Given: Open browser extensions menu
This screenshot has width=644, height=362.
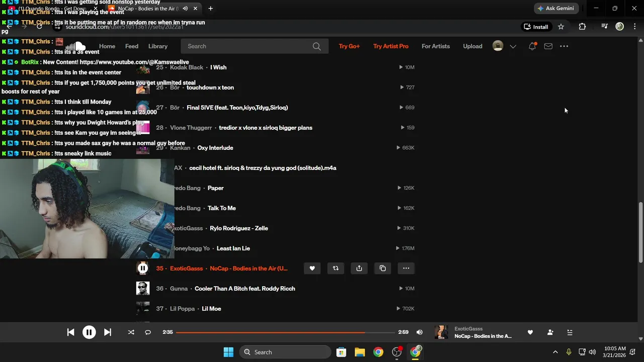Looking at the screenshot, I should [x=582, y=27].
